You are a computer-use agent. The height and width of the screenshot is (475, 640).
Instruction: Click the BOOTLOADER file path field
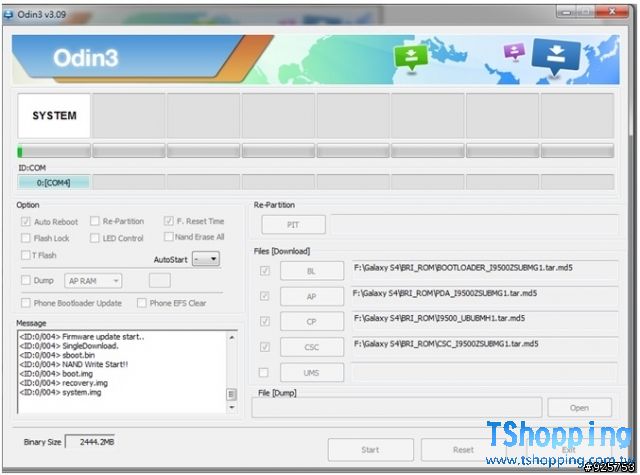click(x=484, y=269)
